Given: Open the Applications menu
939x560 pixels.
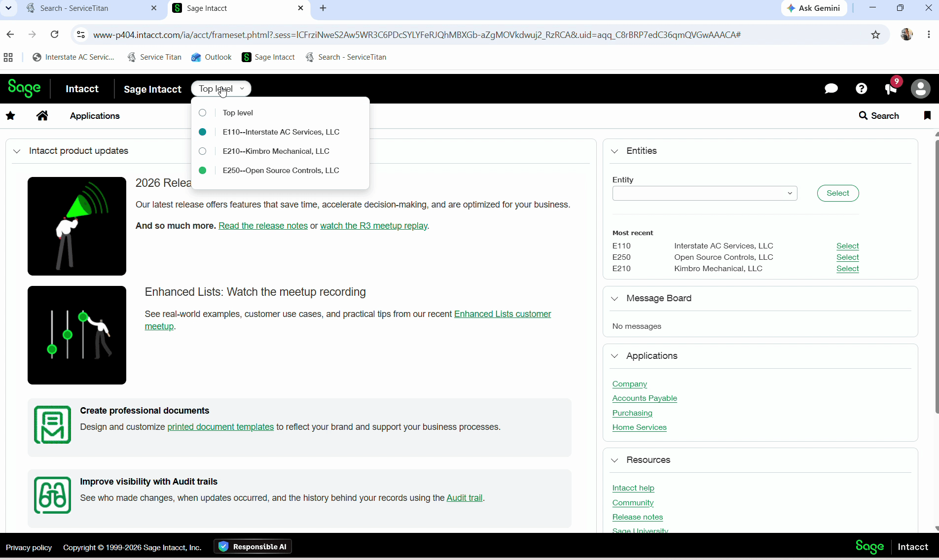Looking at the screenshot, I should (95, 116).
